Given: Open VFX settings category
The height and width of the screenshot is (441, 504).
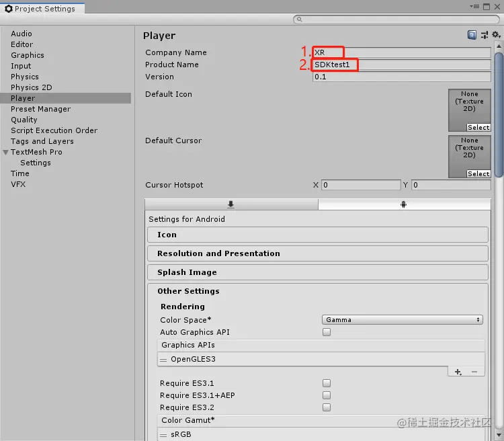Looking at the screenshot, I should (x=18, y=184).
